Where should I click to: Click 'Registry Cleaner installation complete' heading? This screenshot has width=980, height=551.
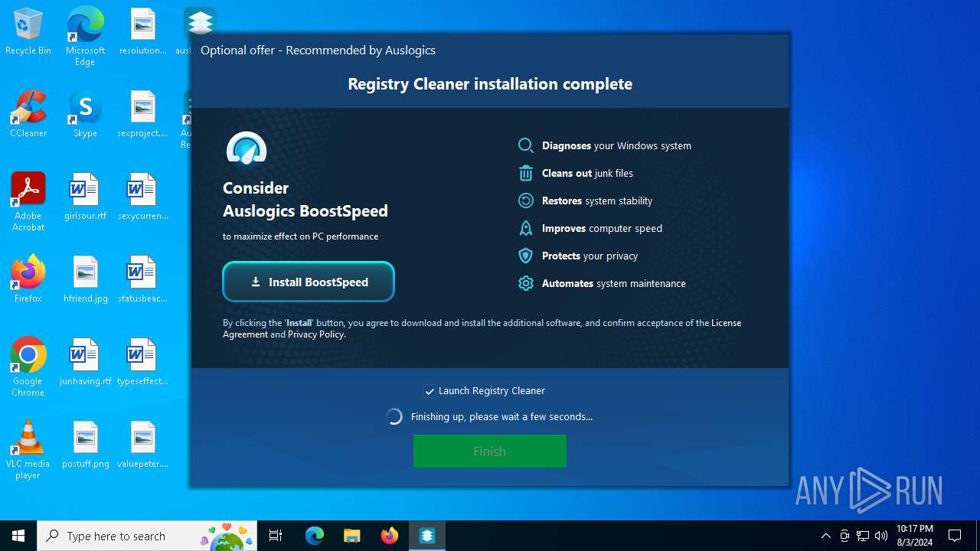(x=490, y=84)
